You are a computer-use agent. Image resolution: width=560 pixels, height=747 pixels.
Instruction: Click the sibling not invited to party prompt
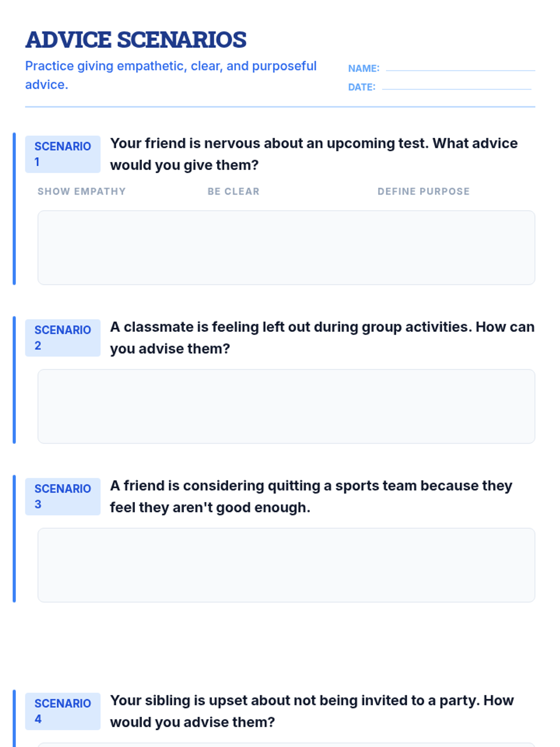[312, 711]
